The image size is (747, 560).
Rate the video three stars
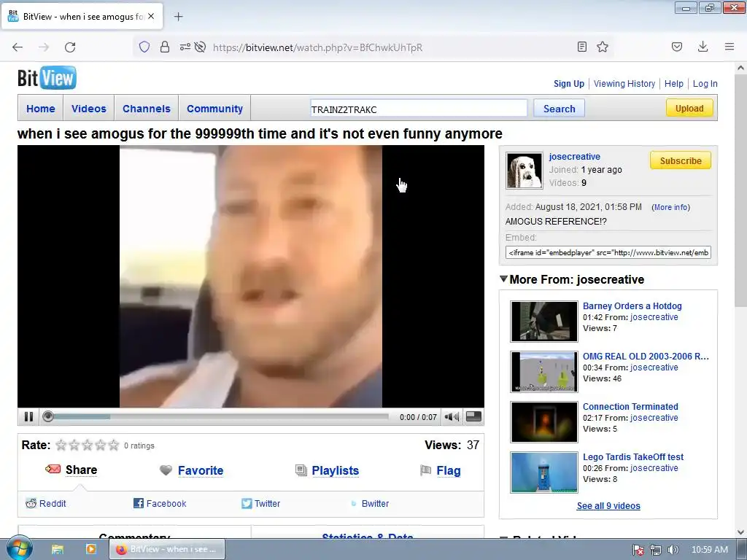point(88,446)
